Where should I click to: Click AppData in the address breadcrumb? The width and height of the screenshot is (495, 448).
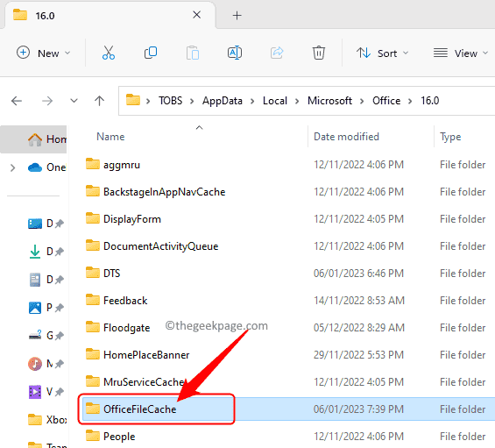point(223,101)
